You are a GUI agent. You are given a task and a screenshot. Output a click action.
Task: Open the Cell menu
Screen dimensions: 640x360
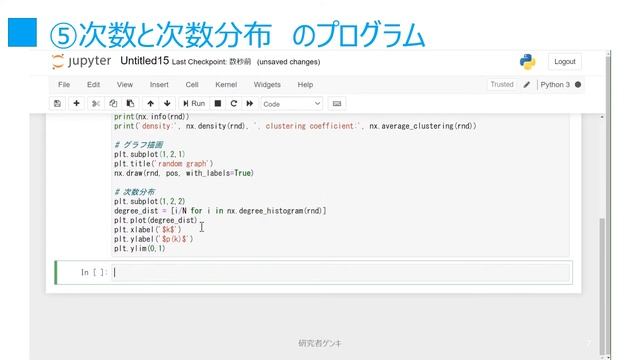(192, 84)
